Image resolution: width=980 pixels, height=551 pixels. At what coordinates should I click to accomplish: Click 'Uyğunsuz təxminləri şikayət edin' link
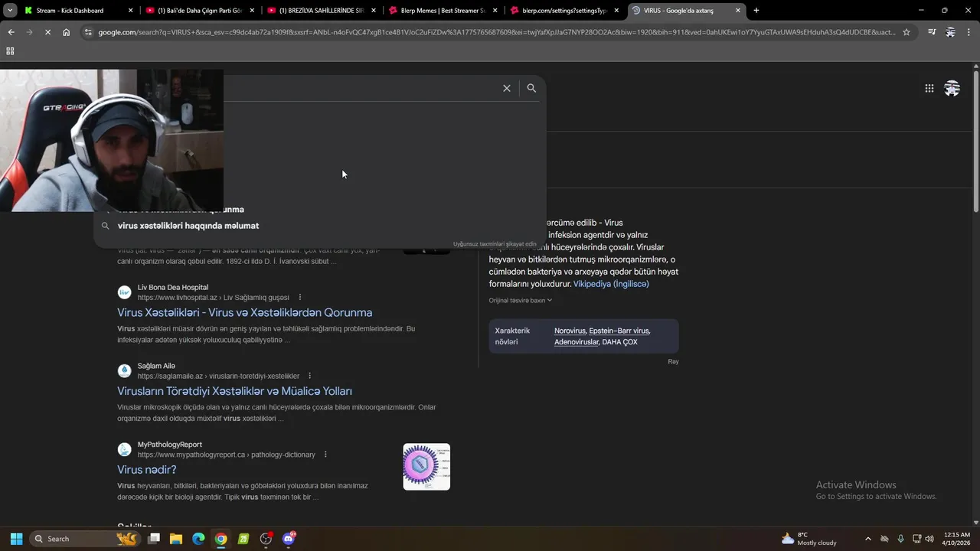coord(495,244)
